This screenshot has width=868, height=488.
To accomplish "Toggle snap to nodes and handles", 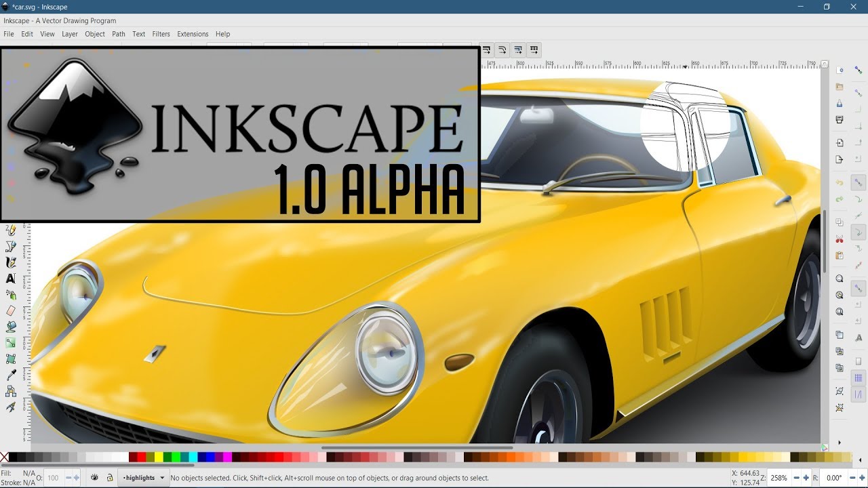I will tap(858, 182).
